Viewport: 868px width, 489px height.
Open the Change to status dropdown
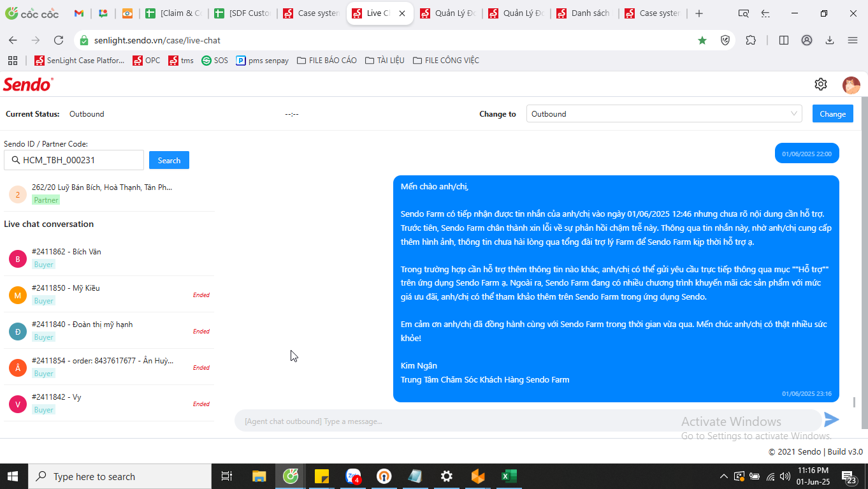[664, 114]
